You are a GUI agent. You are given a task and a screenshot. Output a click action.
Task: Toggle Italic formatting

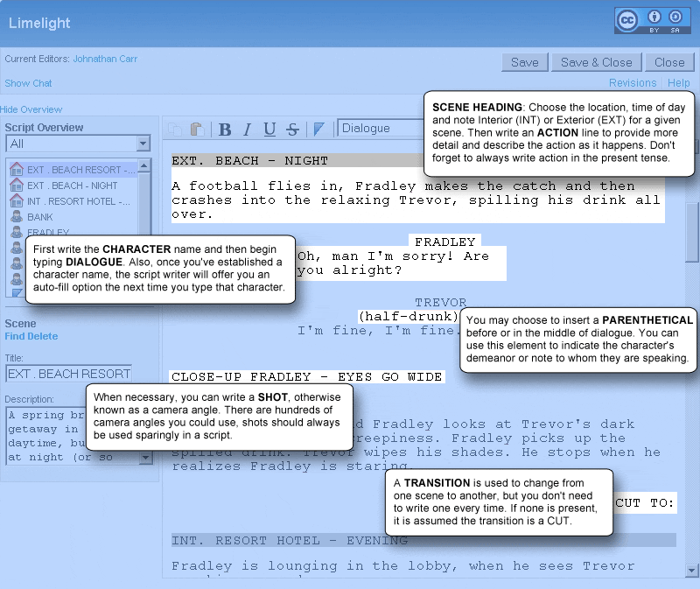247,130
